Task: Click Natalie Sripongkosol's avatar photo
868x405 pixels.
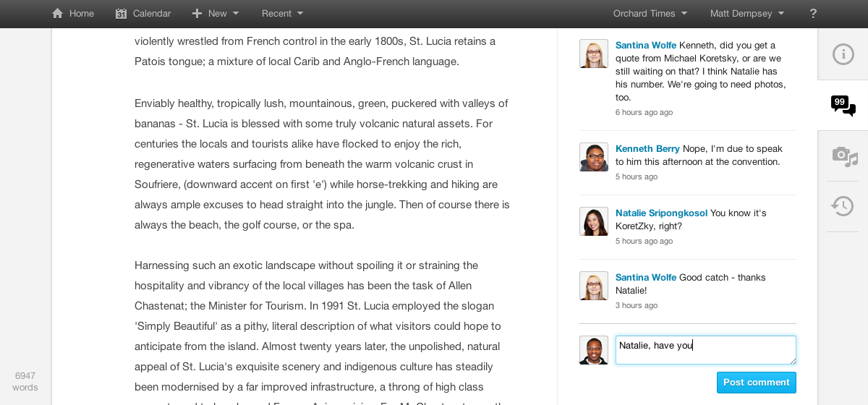Action: pyautogui.click(x=594, y=221)
